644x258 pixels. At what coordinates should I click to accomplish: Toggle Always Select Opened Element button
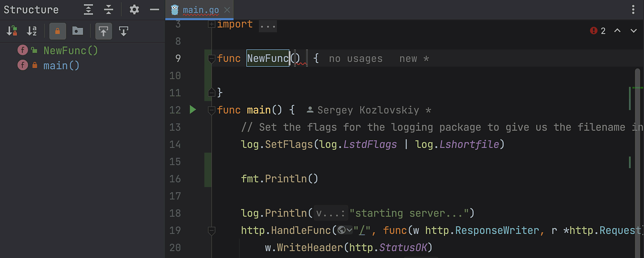click(103, 31)
